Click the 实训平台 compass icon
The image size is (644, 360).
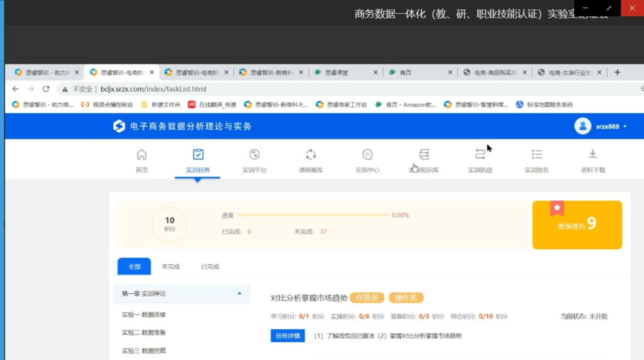[254, 155]
